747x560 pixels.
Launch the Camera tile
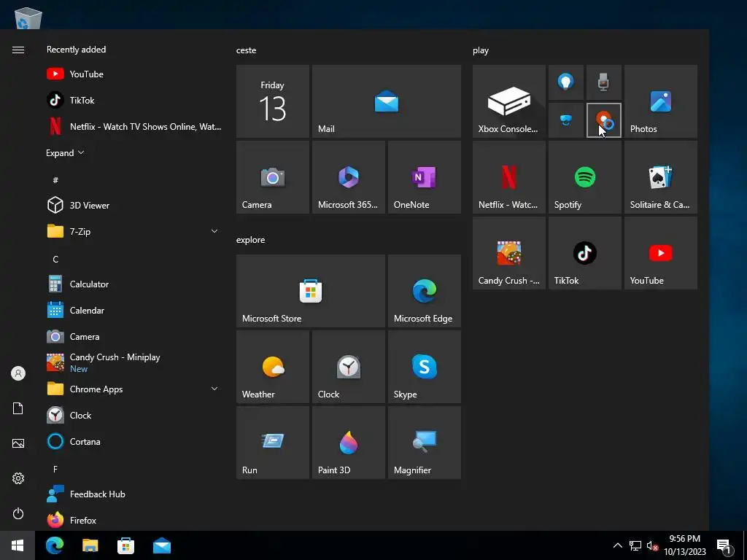(x=273, y=177)
